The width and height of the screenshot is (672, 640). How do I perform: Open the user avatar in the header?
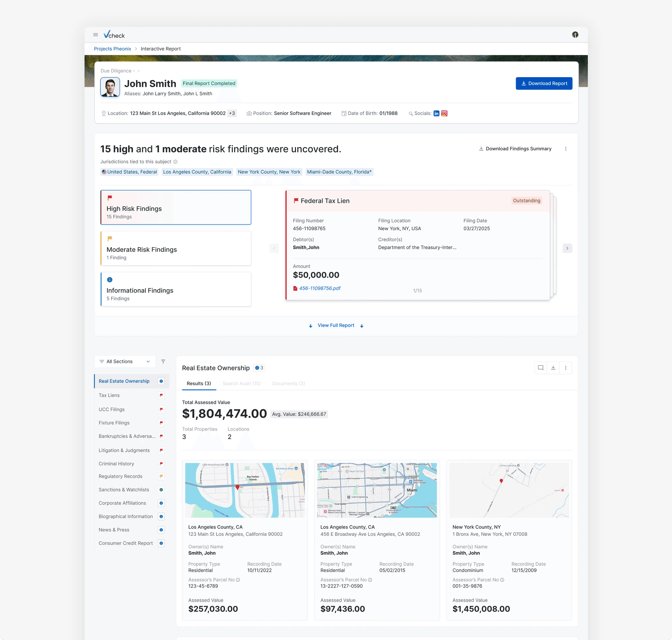pos(575,35)
